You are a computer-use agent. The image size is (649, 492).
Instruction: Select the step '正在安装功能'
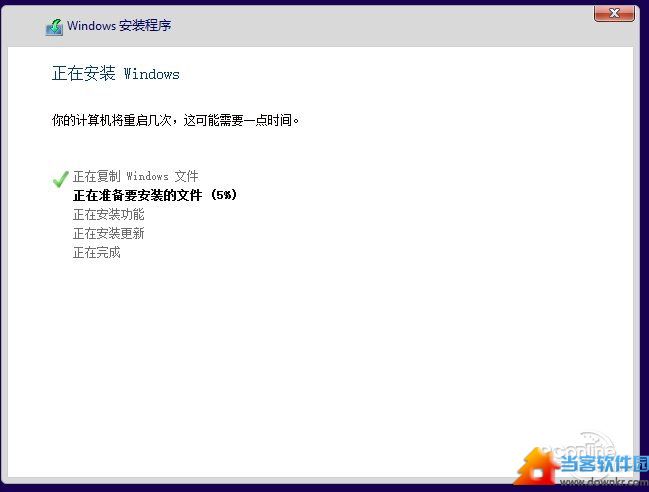(x=108, y=214)
